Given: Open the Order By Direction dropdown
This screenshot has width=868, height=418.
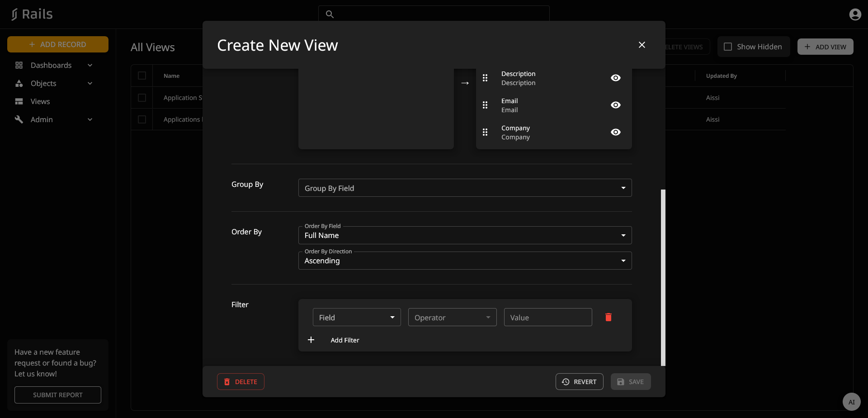Looking at the screenshot, I should coord(465,261).
